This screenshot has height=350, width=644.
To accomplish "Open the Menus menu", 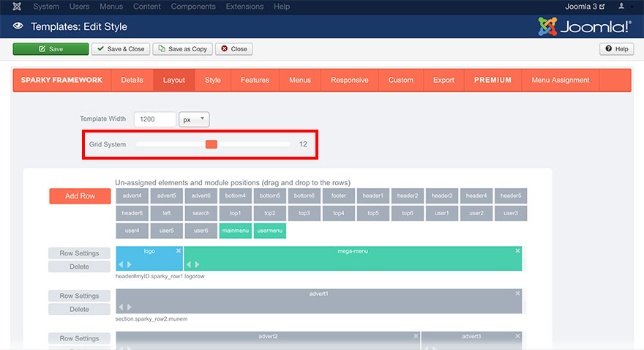I will tap(111, 7).
